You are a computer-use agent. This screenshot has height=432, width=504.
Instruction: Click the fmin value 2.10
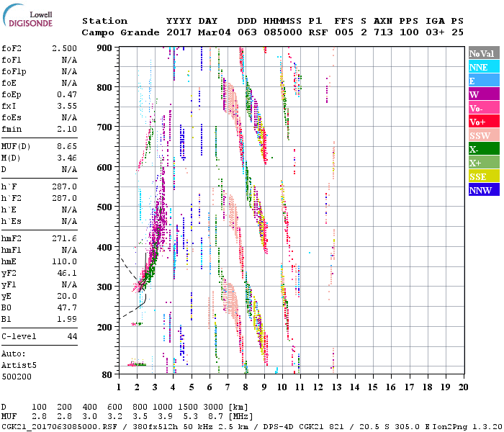[x=67, y=130]
